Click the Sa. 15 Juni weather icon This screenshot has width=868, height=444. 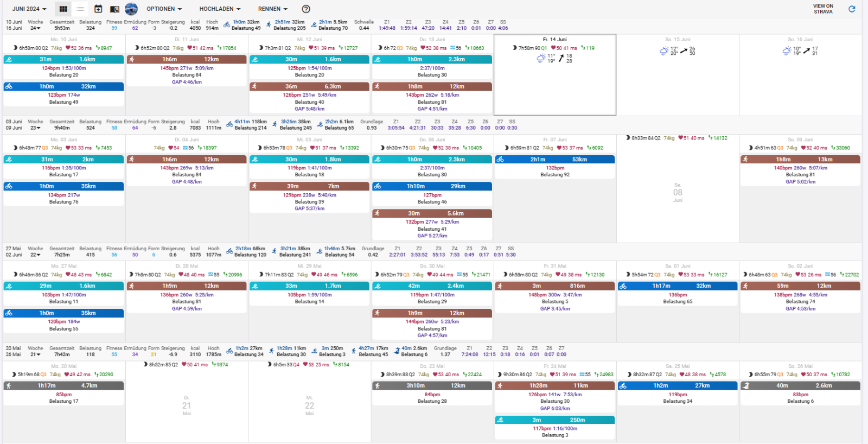(664, 51)
